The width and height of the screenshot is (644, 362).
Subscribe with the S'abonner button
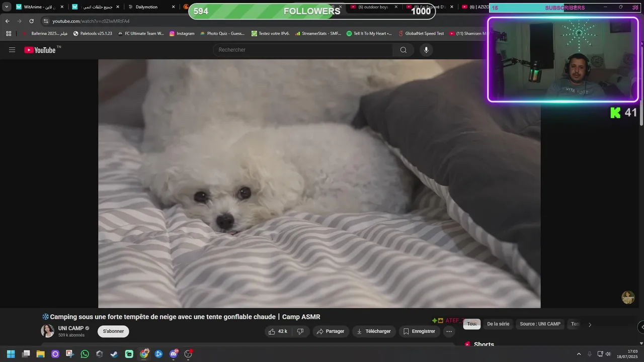click(x=113, y=331)
